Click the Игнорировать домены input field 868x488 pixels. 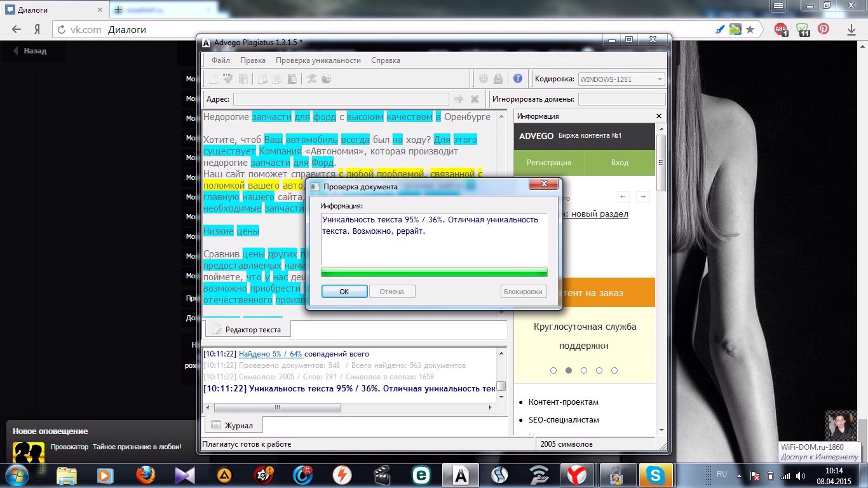pos(621,99)
